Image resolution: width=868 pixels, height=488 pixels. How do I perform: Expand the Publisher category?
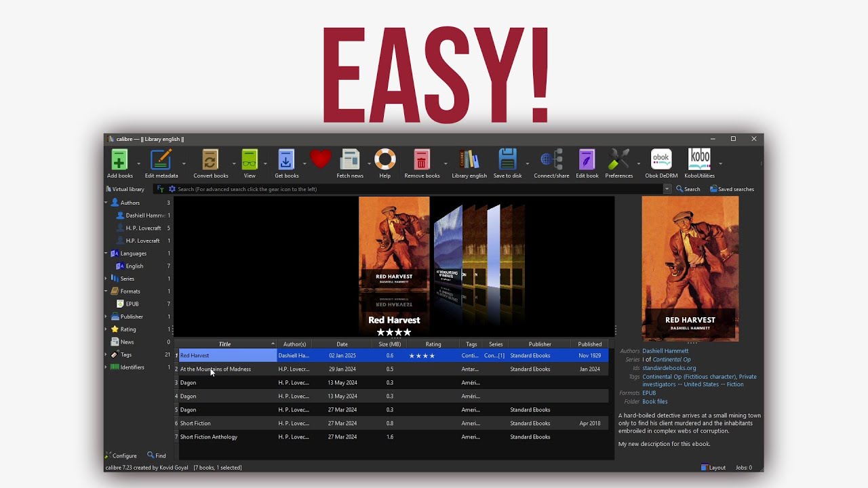pos(106,317)
